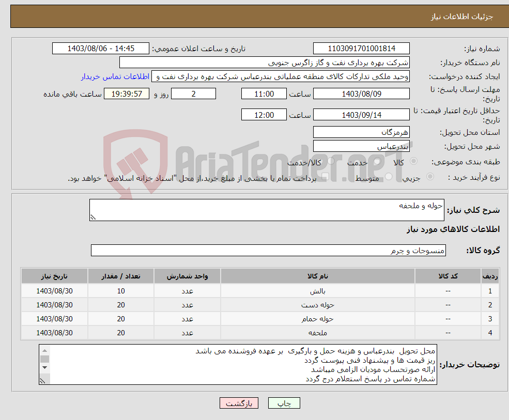The width and height of the screenshot is (509, 420).
Task: Select the کالا radio button
Action: [x=413, y=161]
